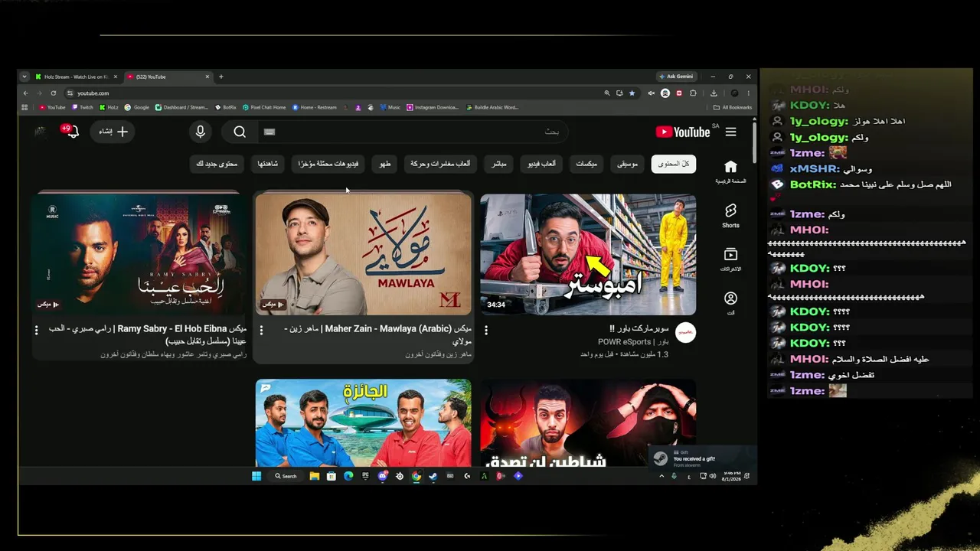980x551 pixels.
Task: Open the Twitch bookmark
Action: tap(83, 107)
